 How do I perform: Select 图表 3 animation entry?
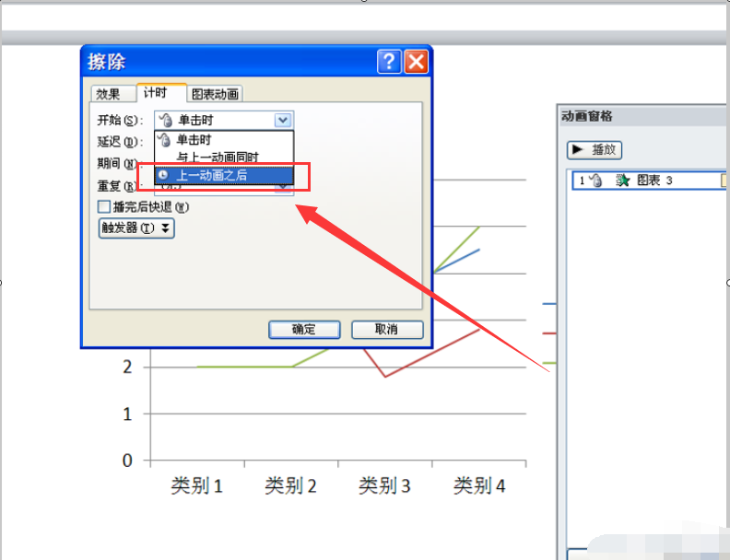[649, 181]
